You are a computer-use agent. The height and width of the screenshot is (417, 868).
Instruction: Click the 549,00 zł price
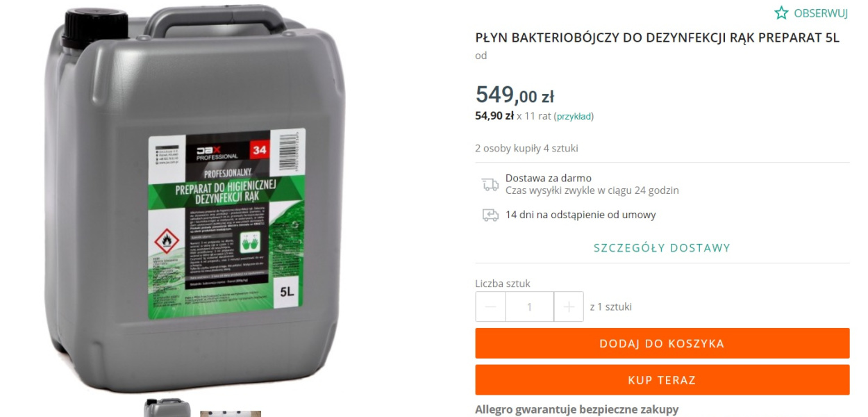(x=515, y=95)
